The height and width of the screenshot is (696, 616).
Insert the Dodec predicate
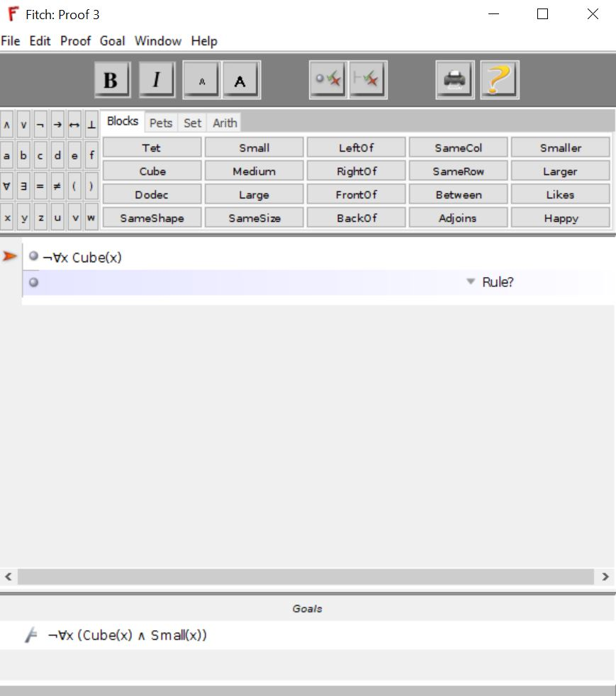click(152, 194)
